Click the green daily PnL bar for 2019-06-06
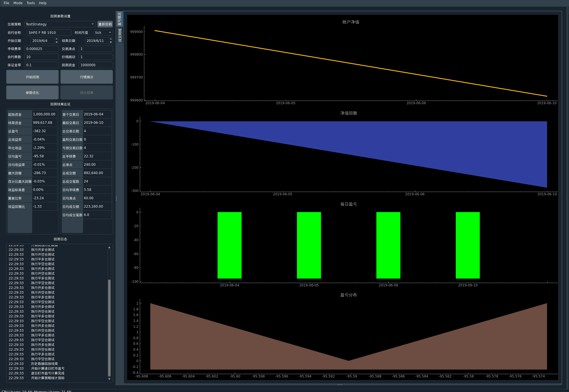 tap(388, 245)
